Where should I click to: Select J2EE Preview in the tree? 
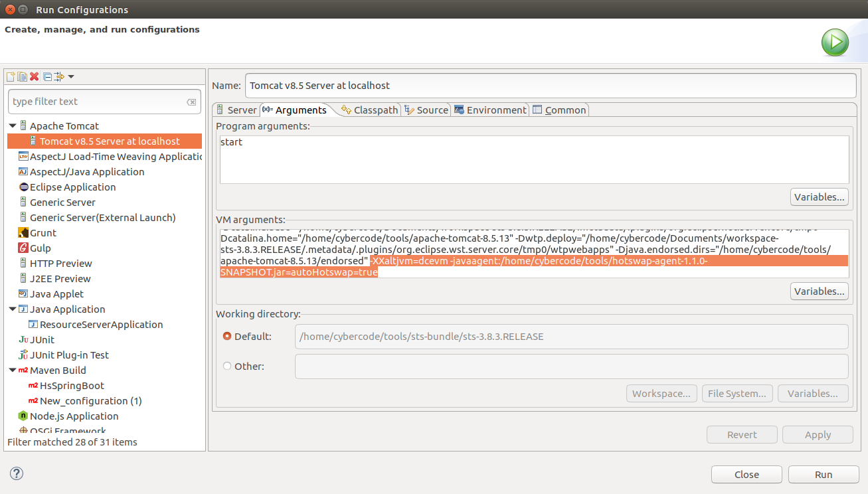pos(60,279)
